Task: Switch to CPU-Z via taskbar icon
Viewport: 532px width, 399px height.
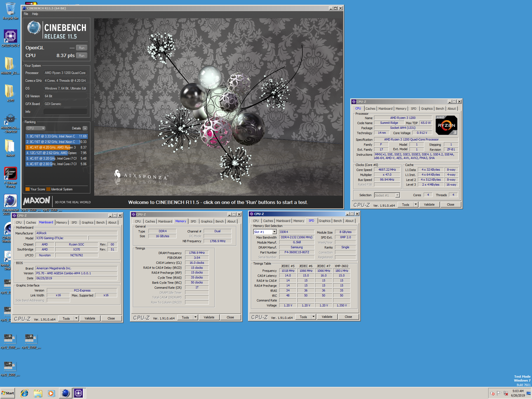Action: (78, 393)
